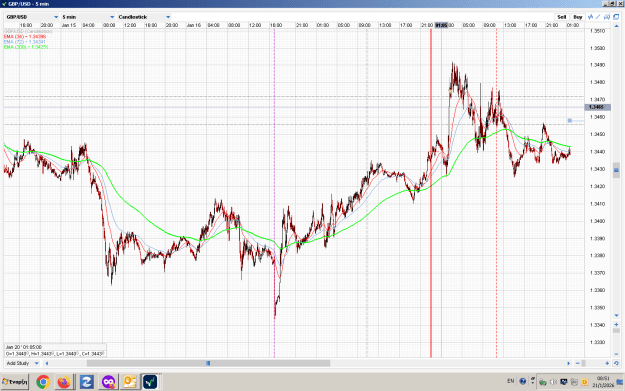Click the orange D tray icon
This screenshot has height=391, width=625.
point(585,382)
